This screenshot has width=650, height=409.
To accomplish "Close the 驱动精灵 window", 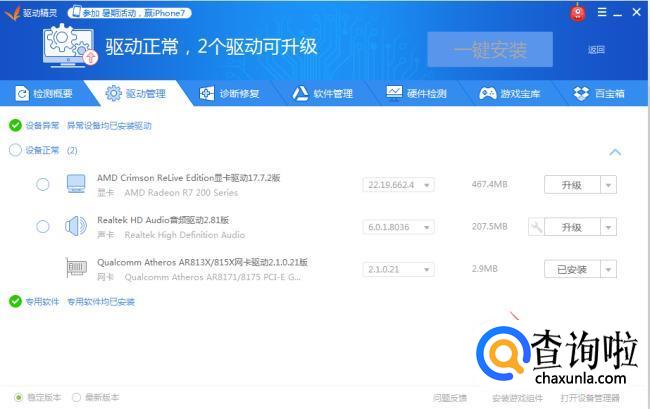I will coord(637,12).
